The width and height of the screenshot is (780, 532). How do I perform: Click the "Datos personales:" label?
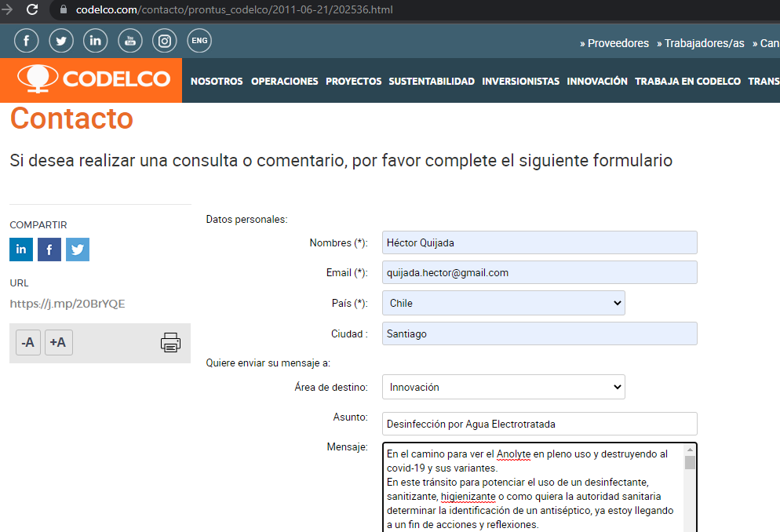tap(246, 219)
